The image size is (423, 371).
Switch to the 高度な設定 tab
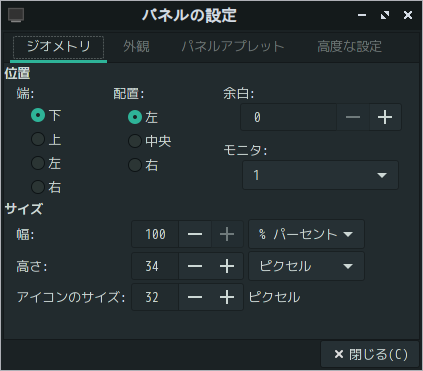click(349, 47)
